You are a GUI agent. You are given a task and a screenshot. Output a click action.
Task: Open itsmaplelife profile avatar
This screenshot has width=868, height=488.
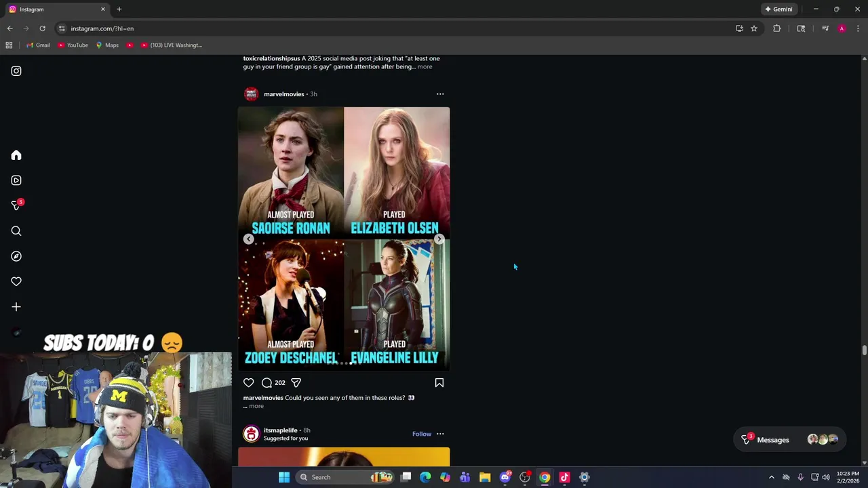pos(252,434)
